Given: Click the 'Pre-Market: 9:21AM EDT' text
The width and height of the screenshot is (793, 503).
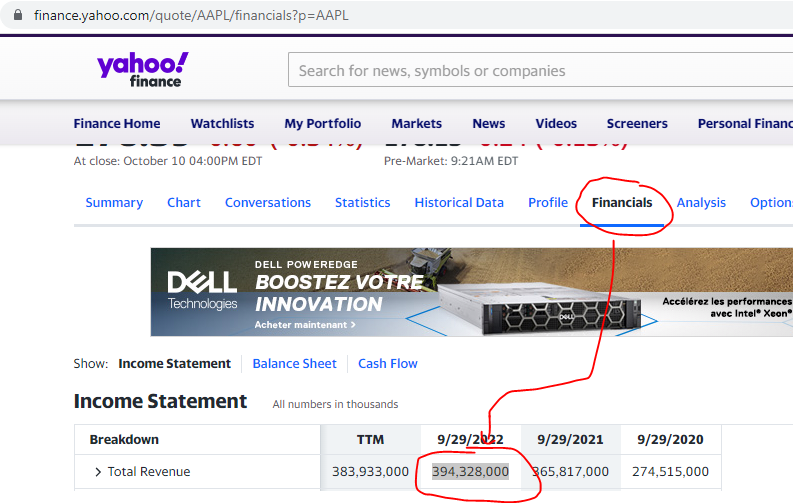Looking at the screenshot, I should [x=451, y=161].
